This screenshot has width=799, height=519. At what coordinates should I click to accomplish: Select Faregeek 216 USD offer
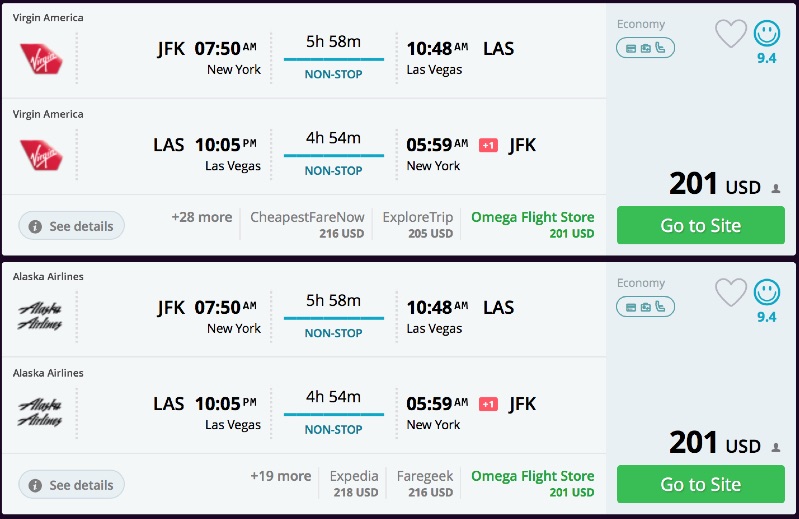(426, 484)
